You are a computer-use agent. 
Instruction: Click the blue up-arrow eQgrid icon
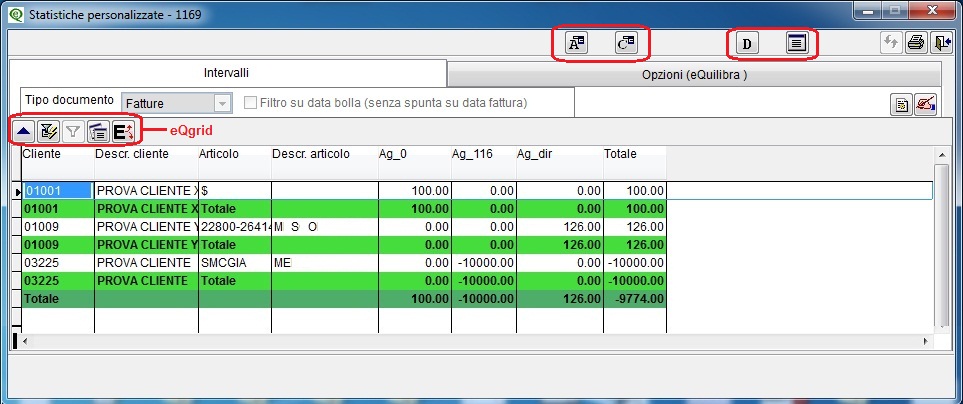click(x=23, y=130)
